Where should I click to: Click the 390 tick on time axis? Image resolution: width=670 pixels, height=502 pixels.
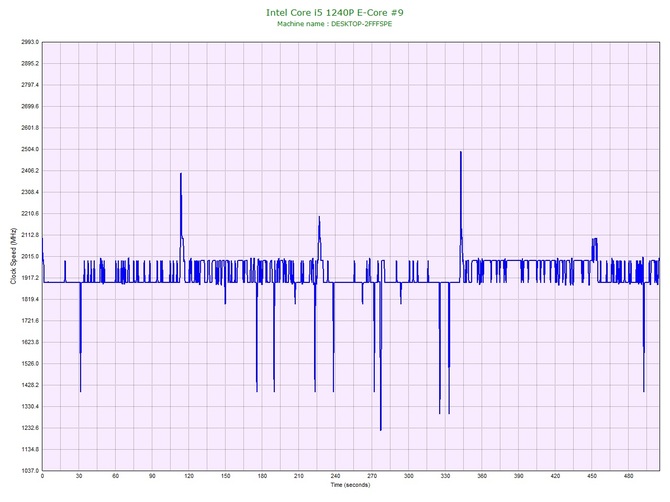click(519, 476)
